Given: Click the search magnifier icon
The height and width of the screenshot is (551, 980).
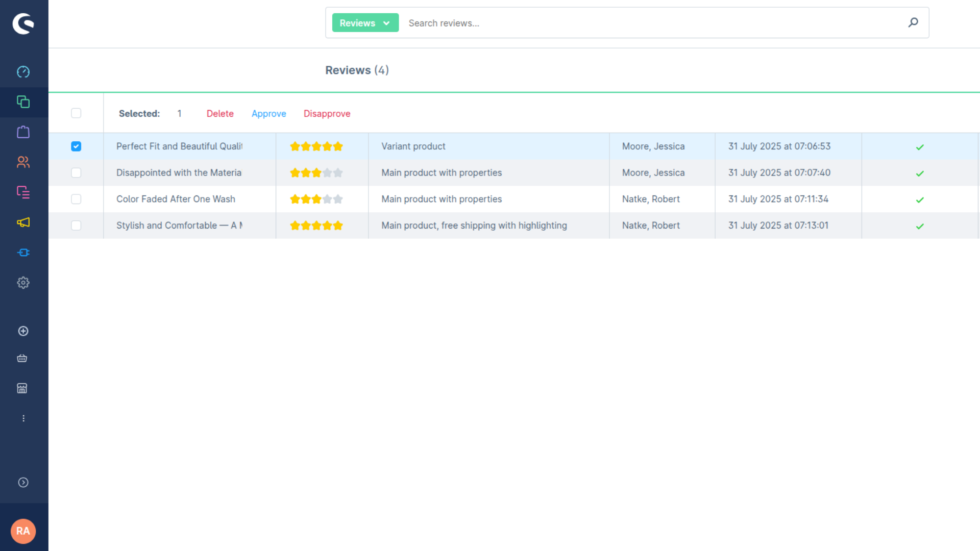Looking at the screenshot, I should pos(913,22).
